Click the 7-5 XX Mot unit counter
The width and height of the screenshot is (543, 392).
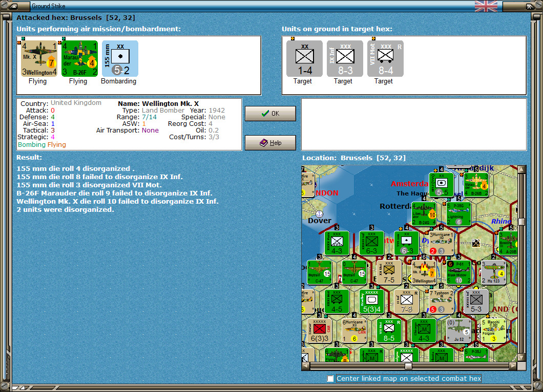[x=389, y=272]
